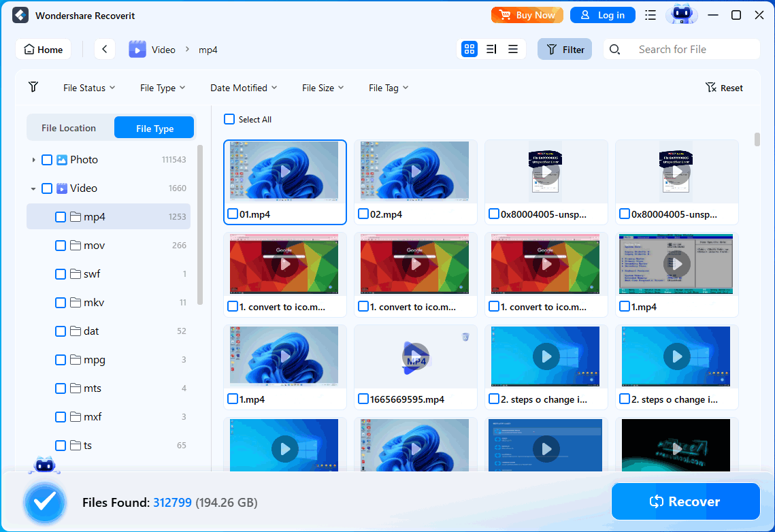Viewport: 775px width, 532px height.
Task: Open the 1665669595.mp4 file thumbnail
Action: click(415, 356)
